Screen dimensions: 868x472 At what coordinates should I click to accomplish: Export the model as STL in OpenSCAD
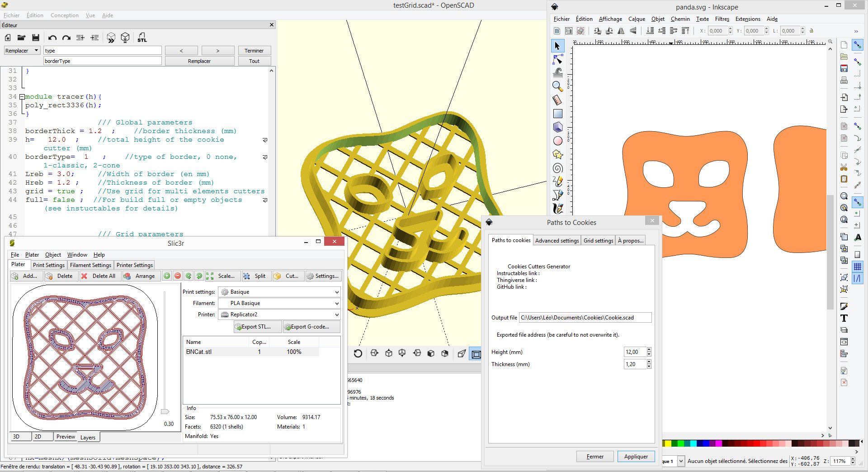142,38
